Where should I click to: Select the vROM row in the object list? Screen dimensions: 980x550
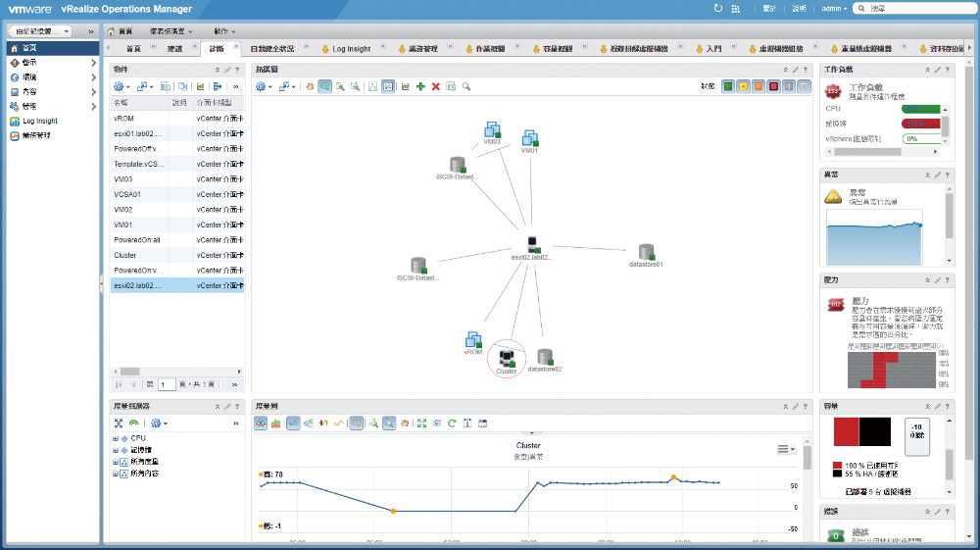(x=176, y=118)
